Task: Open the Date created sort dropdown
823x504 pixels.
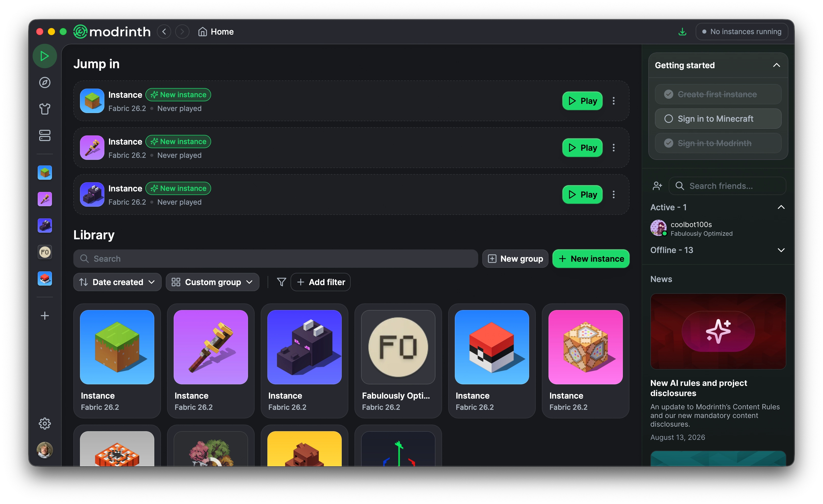Action: pyautogui.click(x=117, y=282)
